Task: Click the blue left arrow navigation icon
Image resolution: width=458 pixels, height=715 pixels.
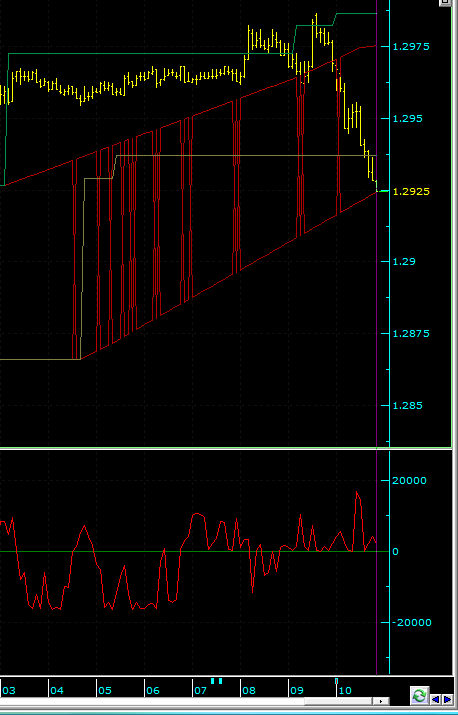Action: (x=436, y=699)
